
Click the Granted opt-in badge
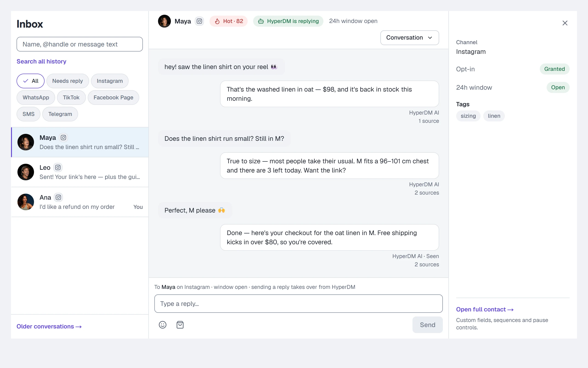[x=554, y=69]
